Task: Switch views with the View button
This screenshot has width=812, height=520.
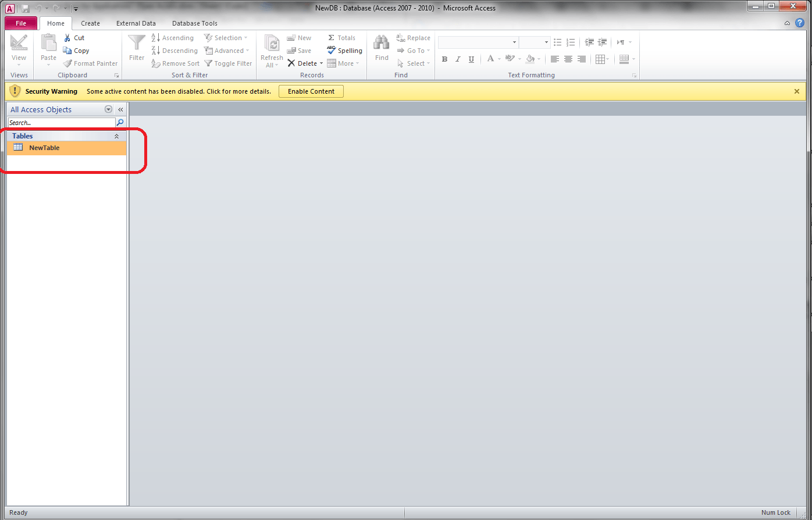Action: [19, 50]
